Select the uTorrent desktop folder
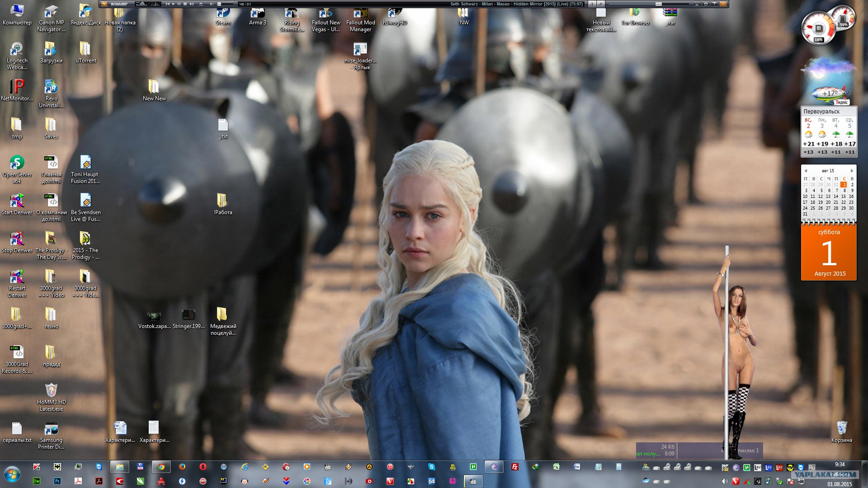Viewport: 868px width, 488px height. coord(85,53)
